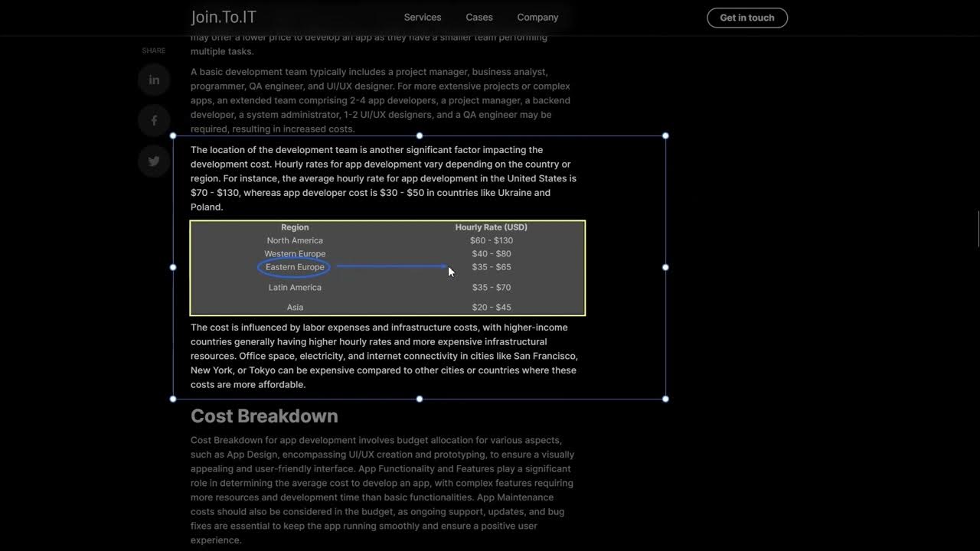
Task: Open the Services menu item
Action: [x=423, y=17]
